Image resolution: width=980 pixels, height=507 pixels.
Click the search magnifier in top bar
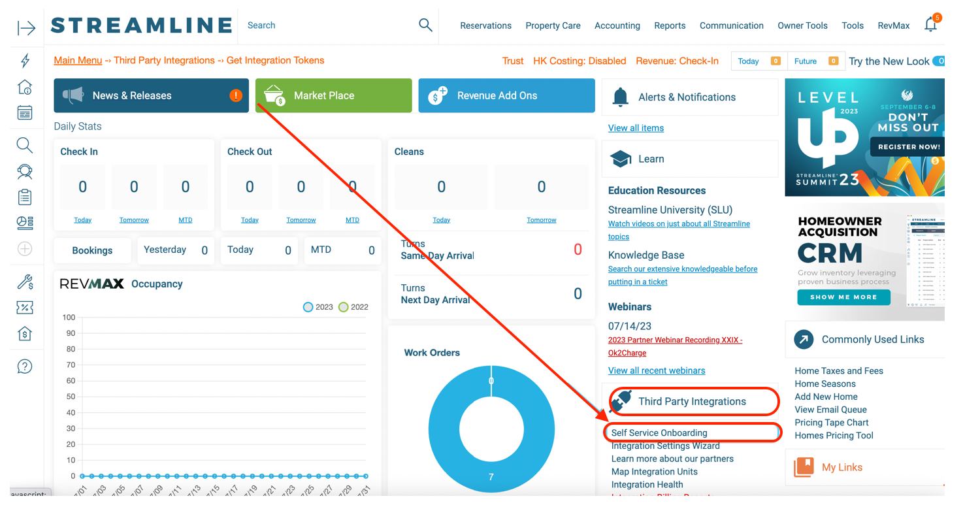coord(425,25)
